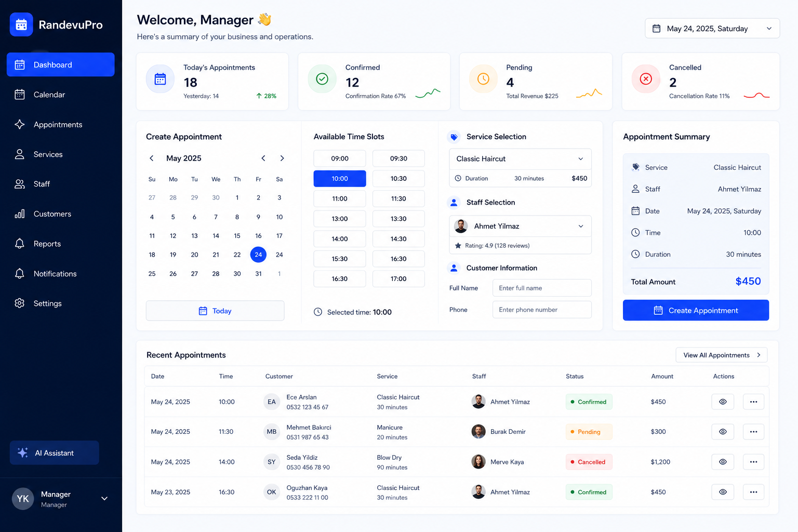Screen dimensions: 798x532
Task: Click the AI Assistant sparkle icon
Action: click(22, 453)
